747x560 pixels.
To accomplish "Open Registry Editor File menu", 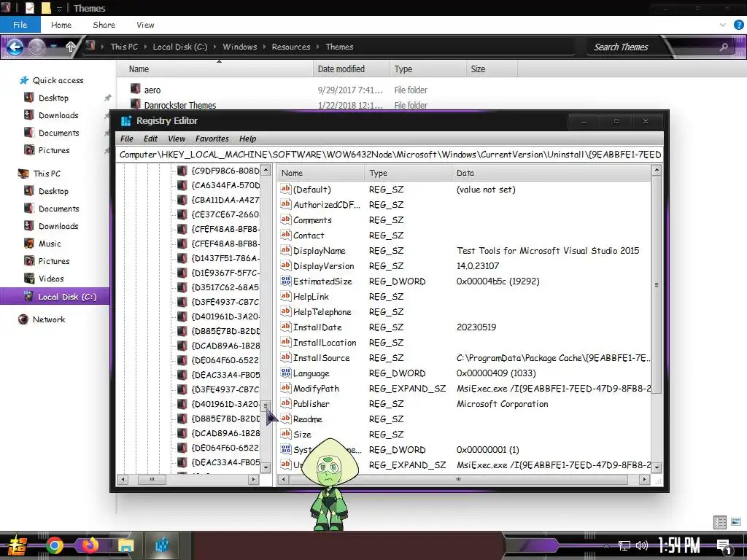I will tap(127, 139).
